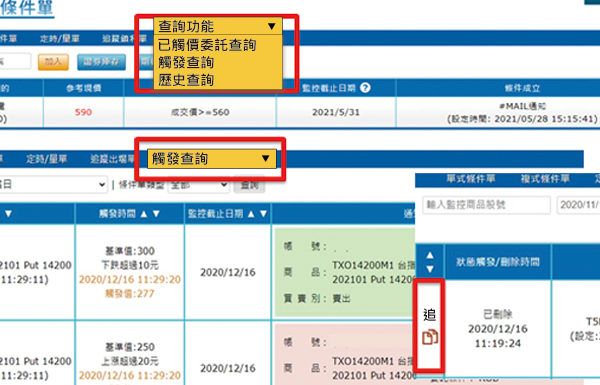The image size is (600, 385).
Task: Expand the 查詢功能 dropdown
Action: pos(218,26)
